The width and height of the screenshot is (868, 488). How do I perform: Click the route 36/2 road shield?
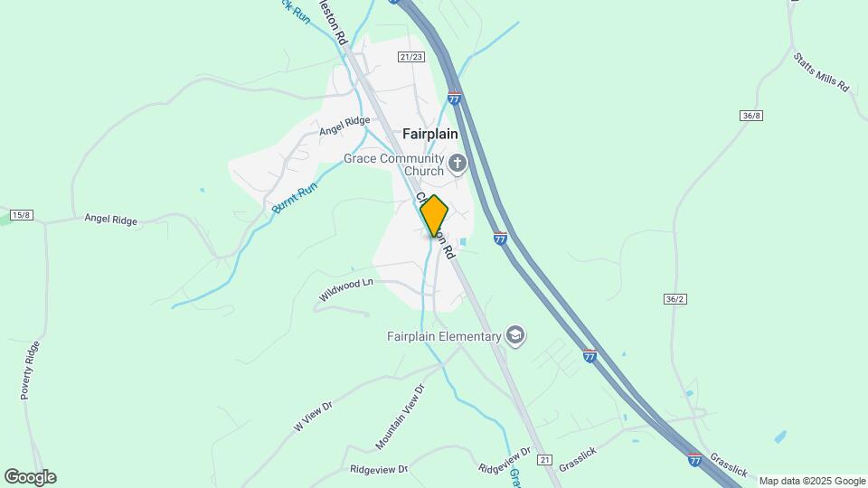[675, 299]
